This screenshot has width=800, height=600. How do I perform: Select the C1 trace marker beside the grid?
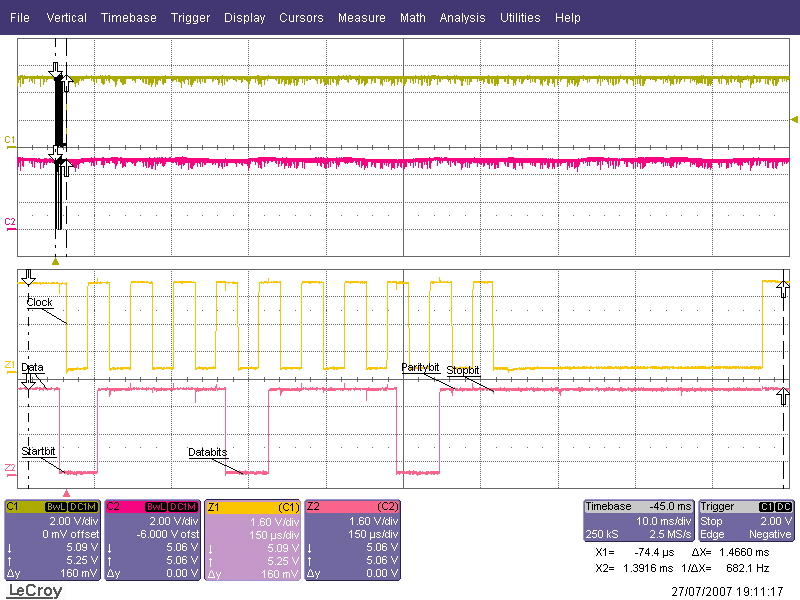click(x=10, y=141)
